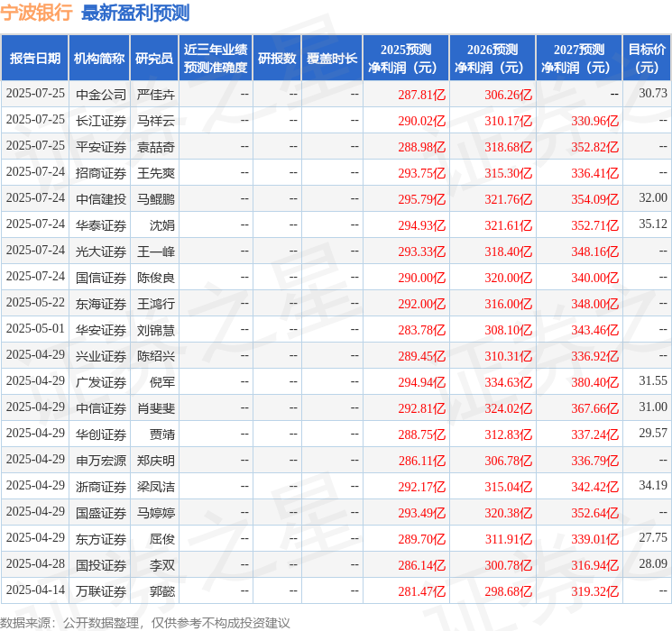
Task: Select the 万联证券 institution cell
Action: click(101, 591)
